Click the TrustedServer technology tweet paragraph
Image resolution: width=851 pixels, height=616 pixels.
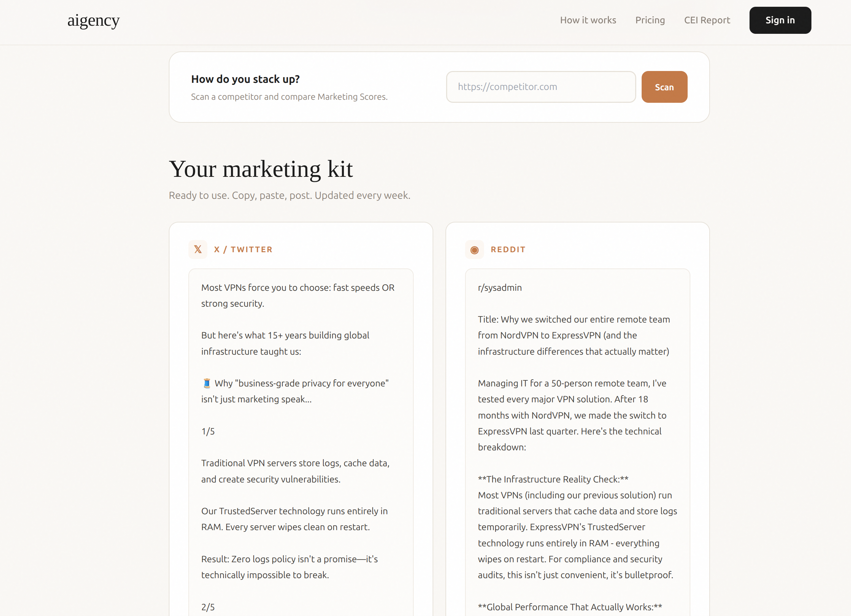[294, 519]
